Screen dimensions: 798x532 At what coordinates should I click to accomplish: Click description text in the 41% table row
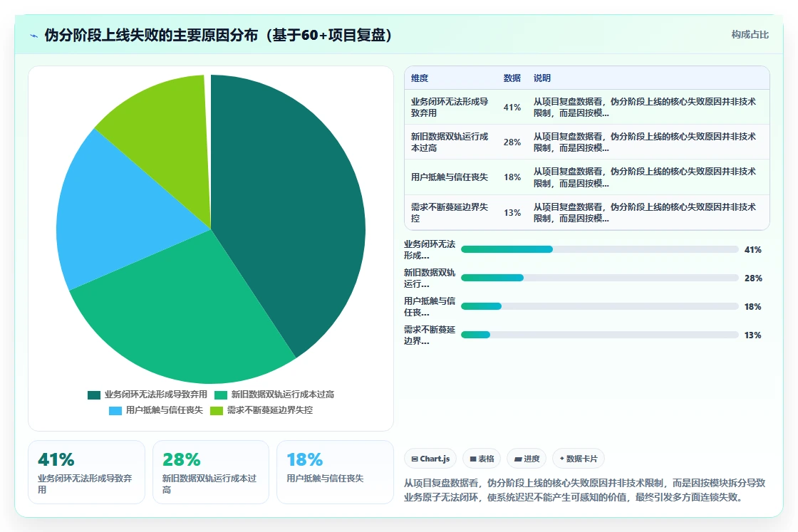pos(645,108)
